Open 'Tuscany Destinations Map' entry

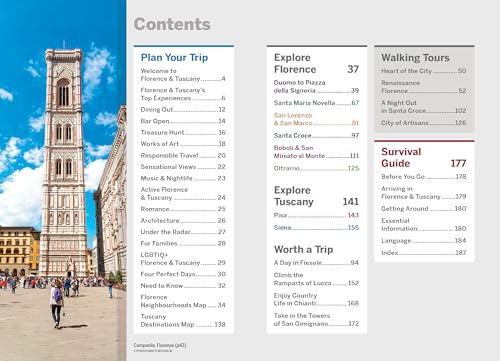coord(183,320)
